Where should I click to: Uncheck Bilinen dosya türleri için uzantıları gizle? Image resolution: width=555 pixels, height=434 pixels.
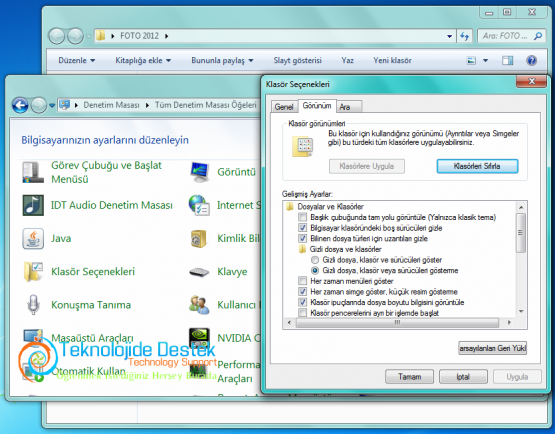point(302,238)
